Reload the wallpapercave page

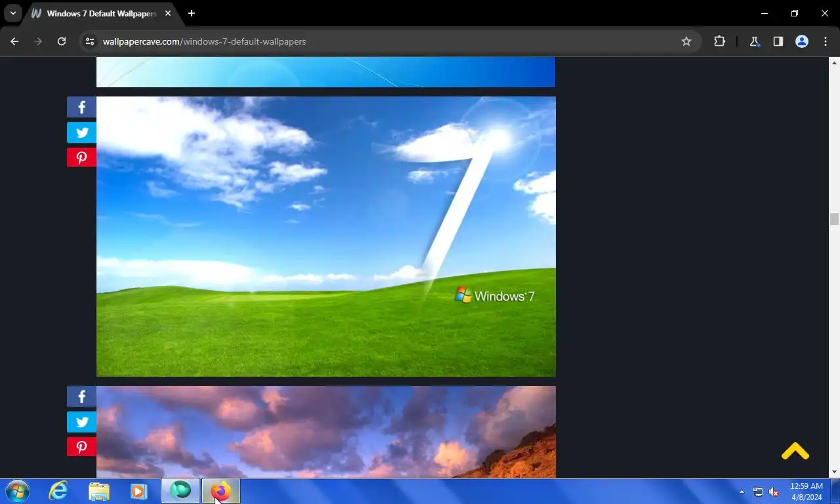pos(62,41)
